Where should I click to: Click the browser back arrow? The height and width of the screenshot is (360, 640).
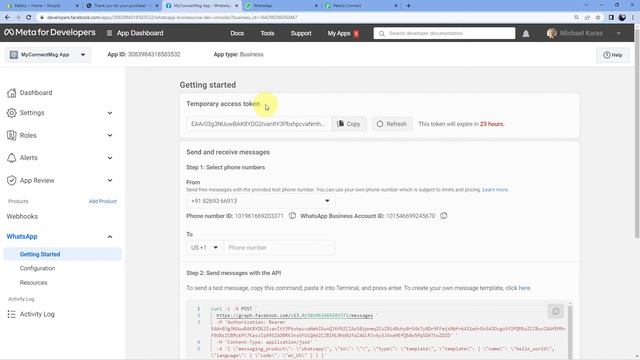[7, 17]
